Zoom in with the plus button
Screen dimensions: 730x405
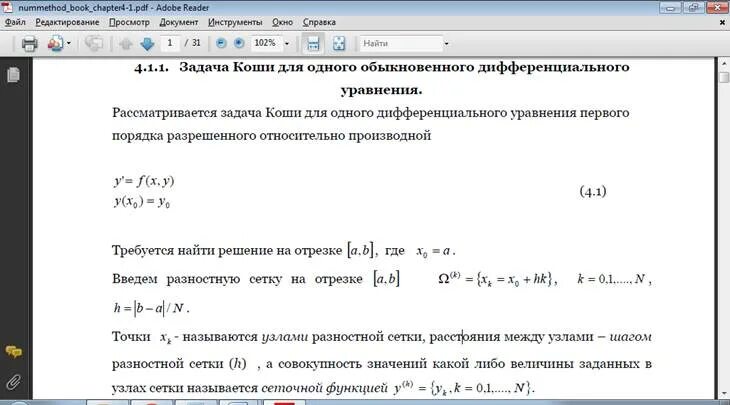point(239,43)
